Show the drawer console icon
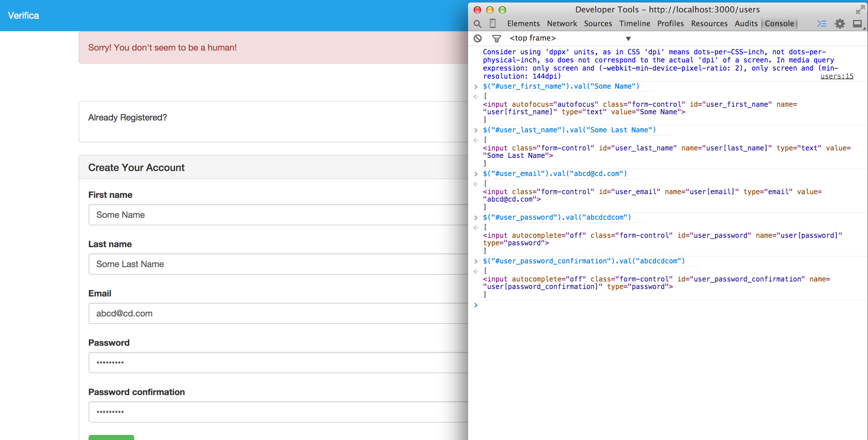The image size is (868, 440). pos(822,24)
